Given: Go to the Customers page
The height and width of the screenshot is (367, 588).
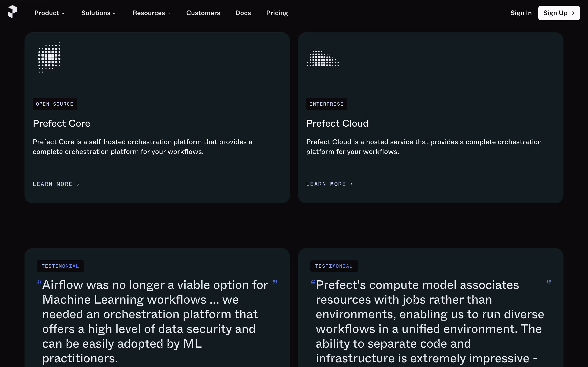Looking at the screenshot, I should click(x=203, y=13).
